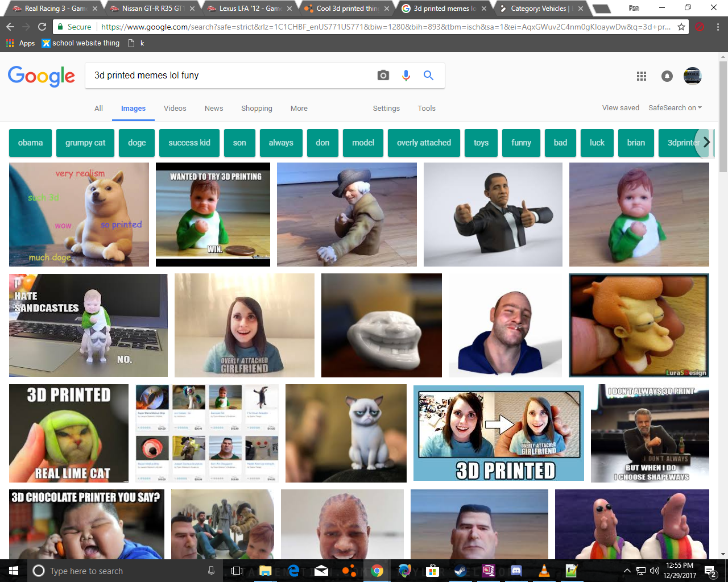Filter results with the toys chip

(481, 143)
